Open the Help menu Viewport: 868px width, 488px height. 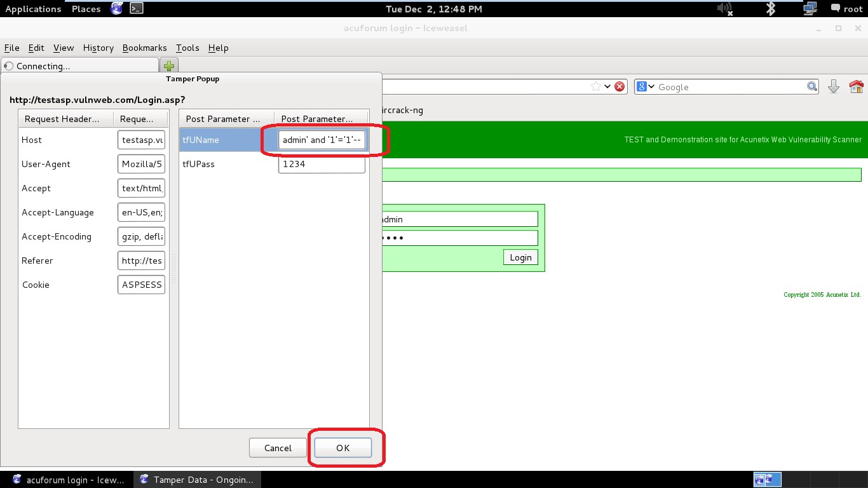coord(218,48)
